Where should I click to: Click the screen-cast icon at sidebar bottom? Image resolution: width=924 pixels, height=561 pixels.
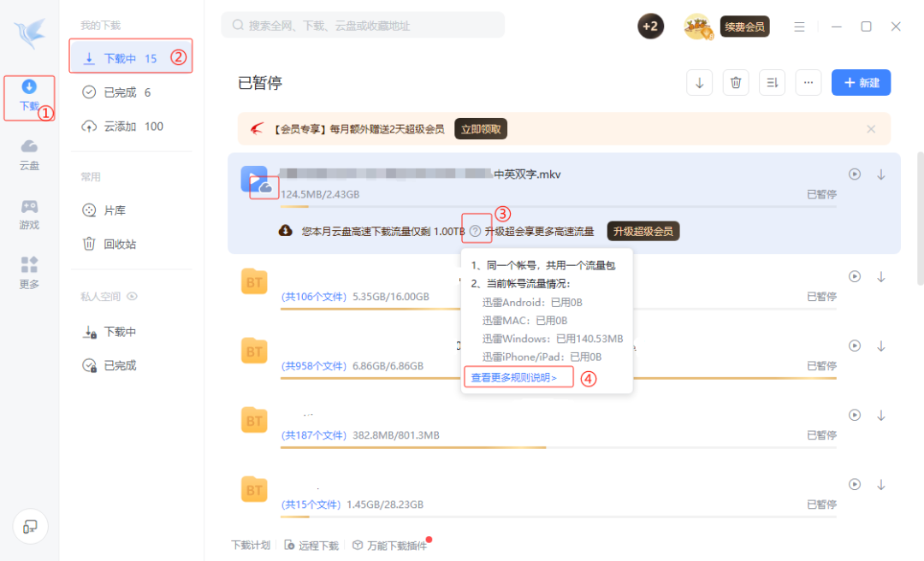[x=30, y=526]
